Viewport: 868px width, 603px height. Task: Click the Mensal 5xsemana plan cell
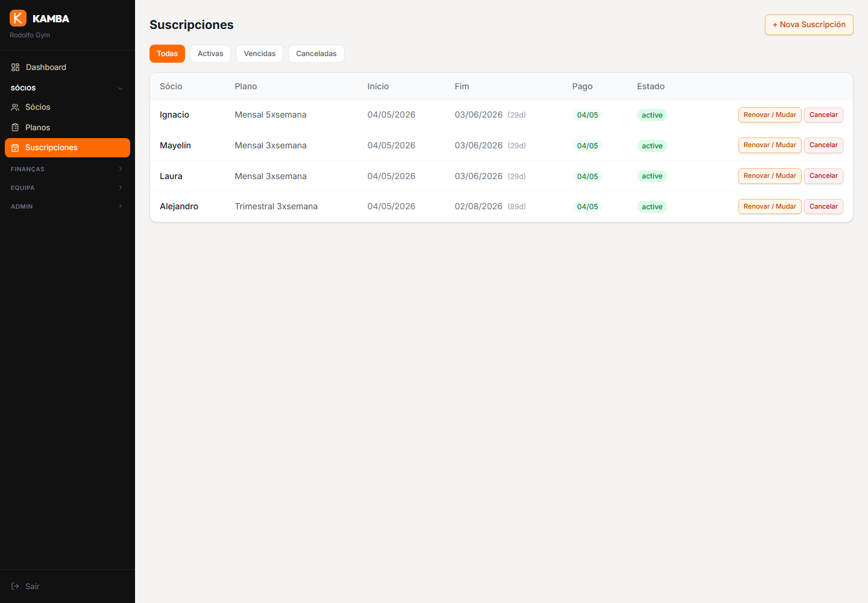(x=271, y=115)
